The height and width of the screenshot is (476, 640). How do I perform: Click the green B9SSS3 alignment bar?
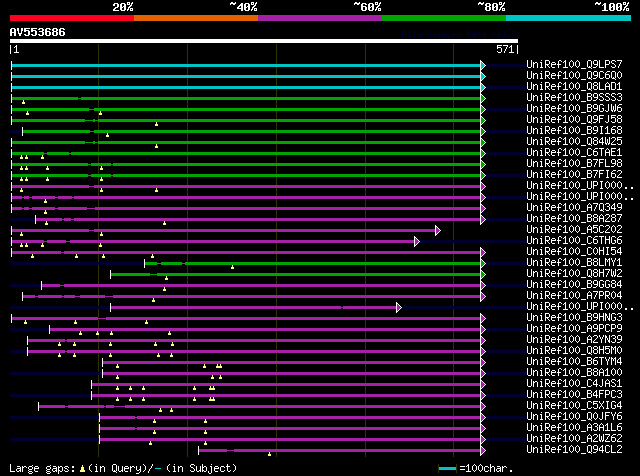246,98
